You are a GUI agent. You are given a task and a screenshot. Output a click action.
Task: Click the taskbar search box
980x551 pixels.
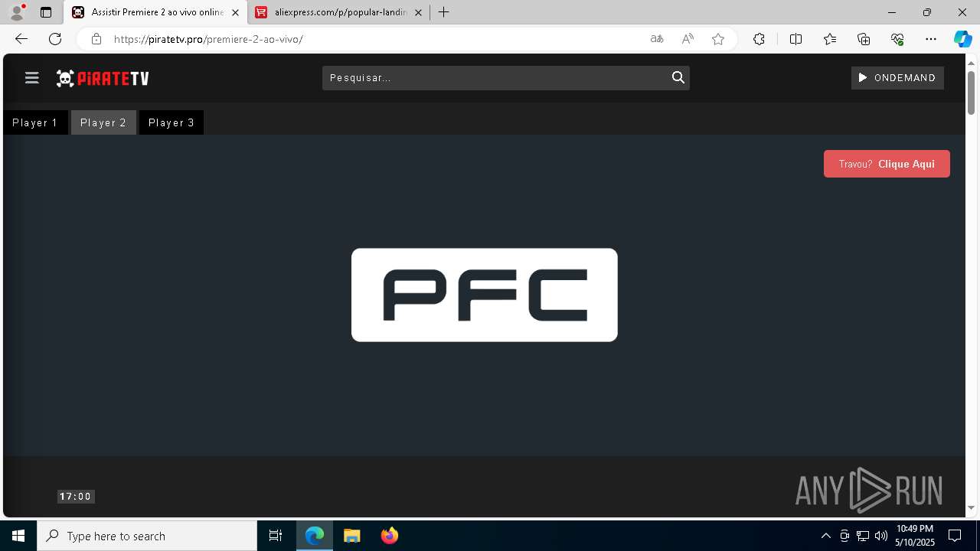(x=147, y=536)
